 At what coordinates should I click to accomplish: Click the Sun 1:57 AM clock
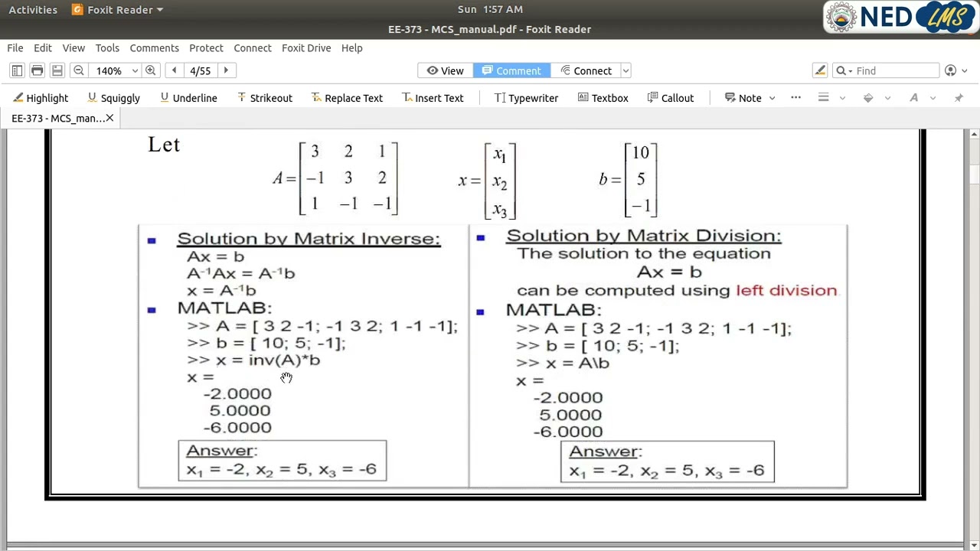pyautogui.click(x=490, y=9)
